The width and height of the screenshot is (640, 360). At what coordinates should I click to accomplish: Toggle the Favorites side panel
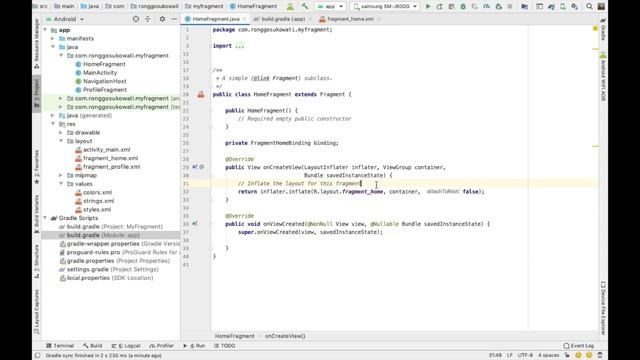click(37, 167)
